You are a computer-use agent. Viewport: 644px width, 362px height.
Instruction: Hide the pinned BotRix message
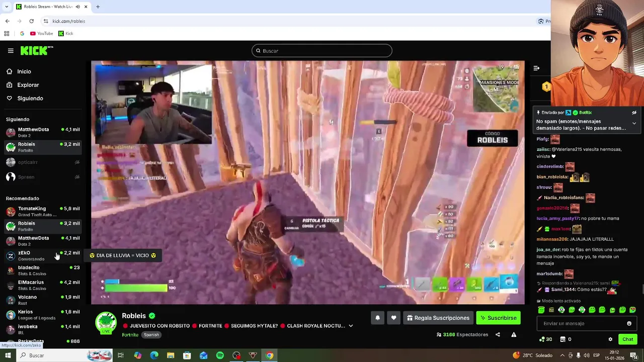[x=634, y=113]
